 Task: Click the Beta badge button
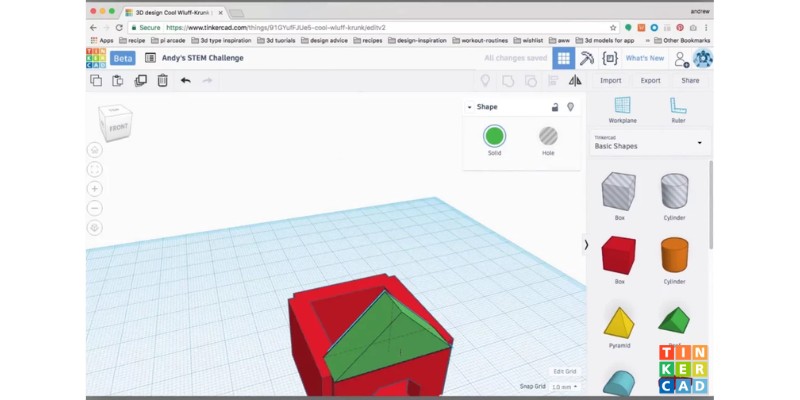[x=122, y=58]
